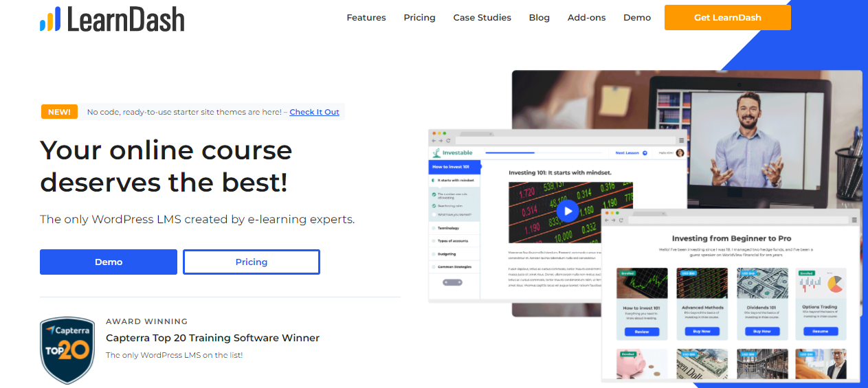
Task: Click Buy Now on Dividends 101
Action: tap(762, 332)
